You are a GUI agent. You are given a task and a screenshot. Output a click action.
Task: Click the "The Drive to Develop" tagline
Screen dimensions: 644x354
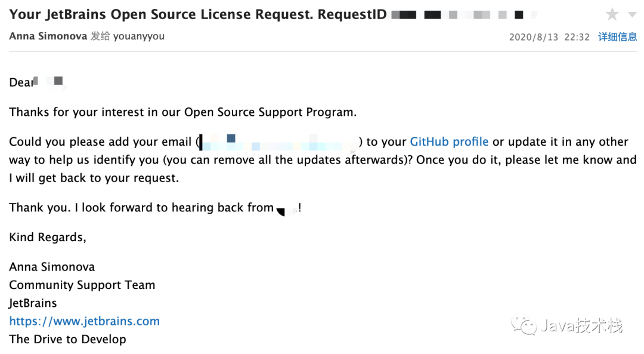[67, 339]
